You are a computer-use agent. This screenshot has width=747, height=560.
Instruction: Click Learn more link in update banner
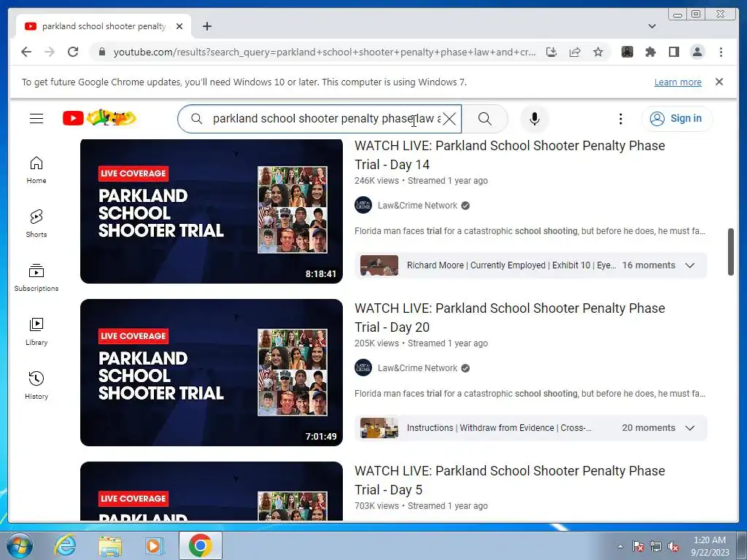[x=678, y=82]
